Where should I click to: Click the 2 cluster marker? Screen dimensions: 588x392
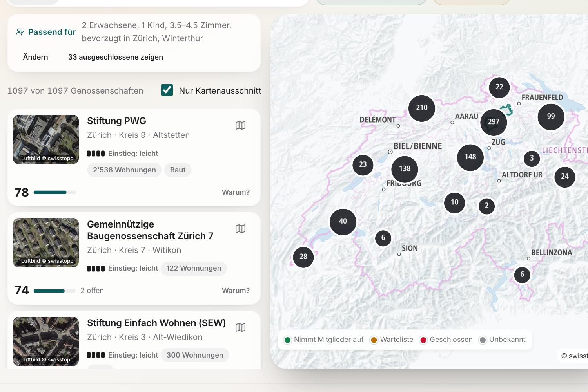486,206
